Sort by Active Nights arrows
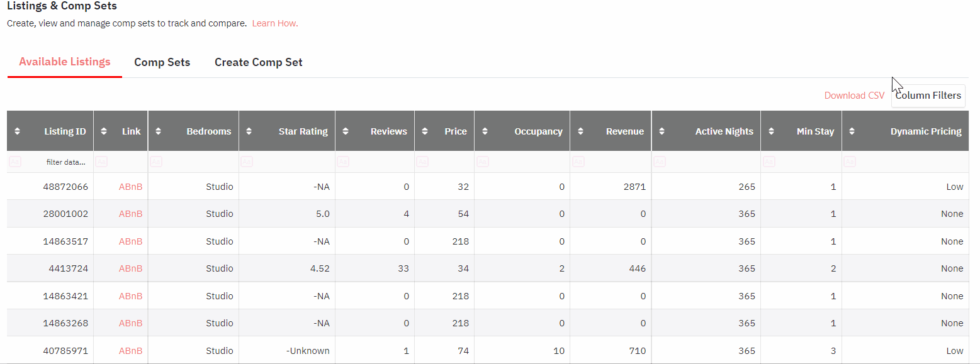The width and height of the screenshot is (980, 364). (662, 131)
